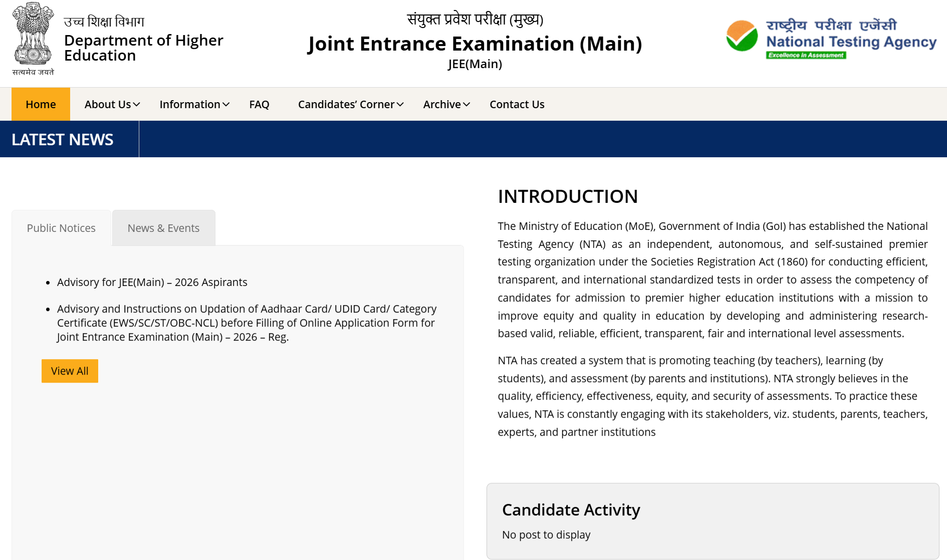Go to the Home menu item
This screenshot has height=560, width=947.
(x=41, y=105)
